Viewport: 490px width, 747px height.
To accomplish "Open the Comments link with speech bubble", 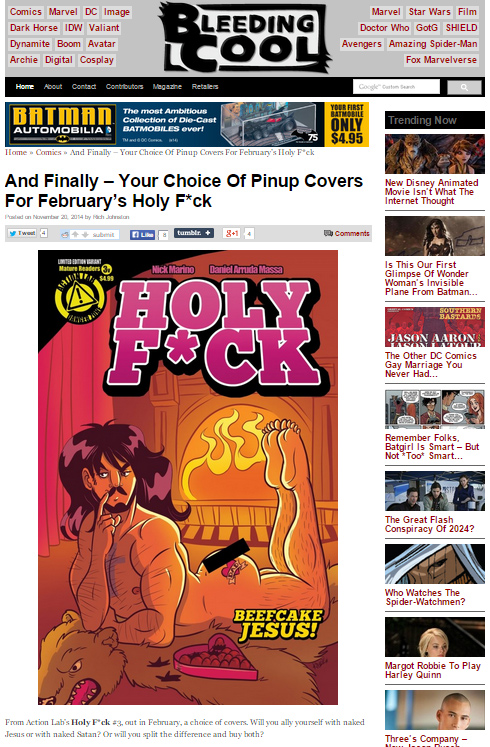I will pos(347,233).
